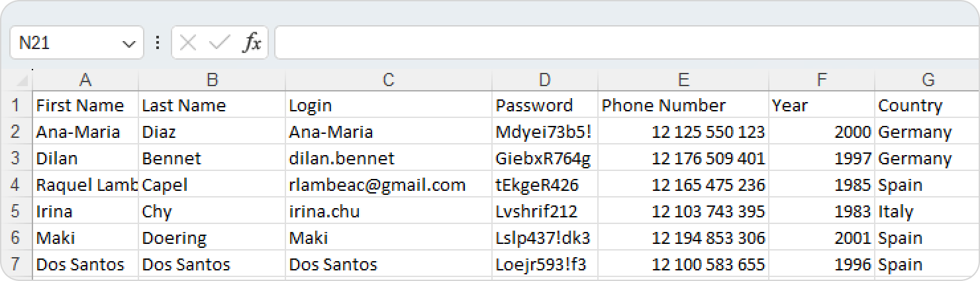
Task: Click the Italy country cell
Action: coord(927,211)
